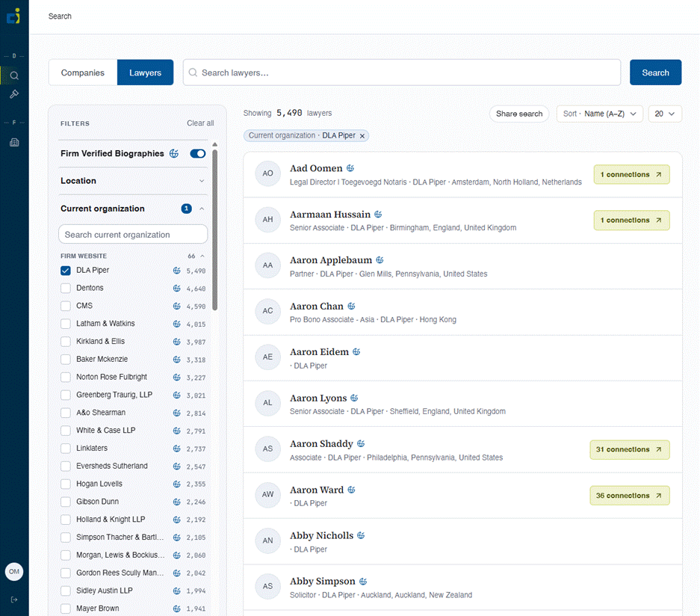Click the OM user avatar
This screenshot has height=616, width=700.
(x=14, y=571)
